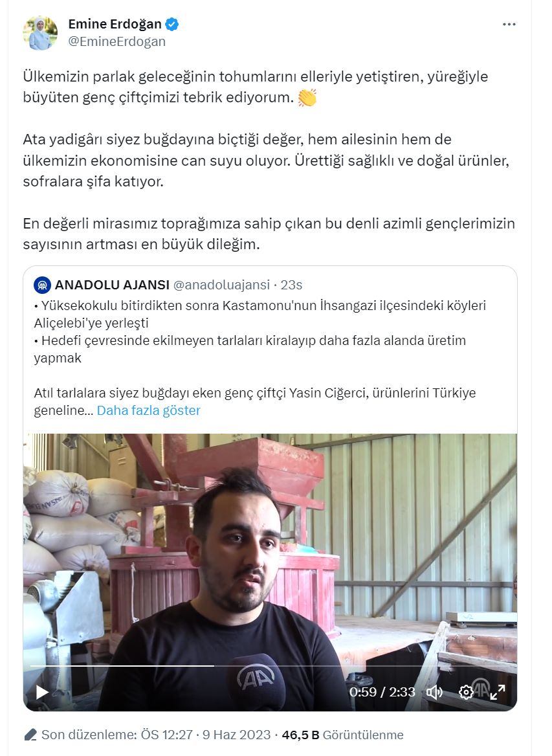Viewport: 552px width, 756px height.
Task: Open Emine Erdoğan display name link
Action: (x=115, y=23)
